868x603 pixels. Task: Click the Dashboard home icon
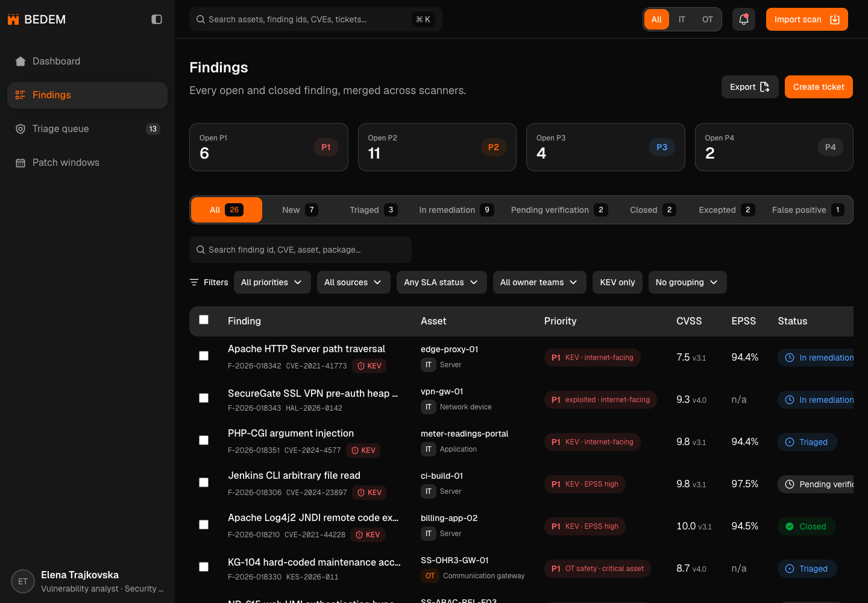20,62
